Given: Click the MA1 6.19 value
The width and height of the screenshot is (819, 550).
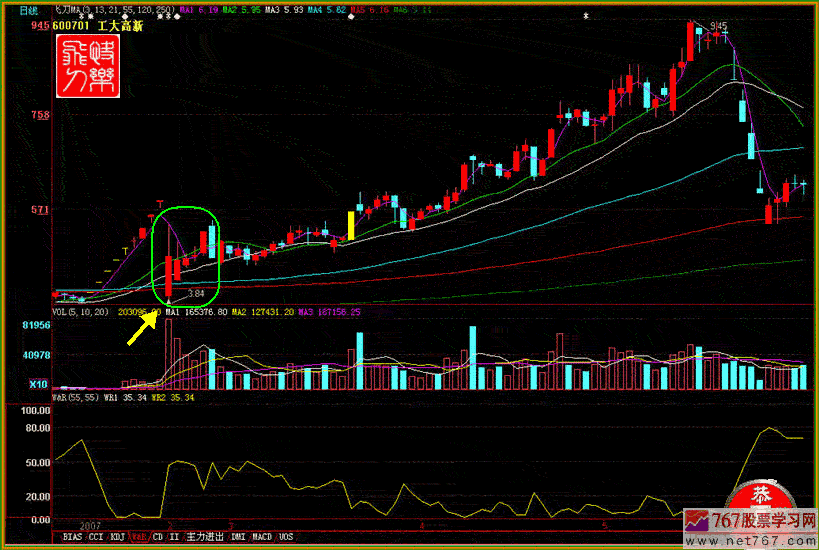Looking at the screenshot, I should [198, 9].
